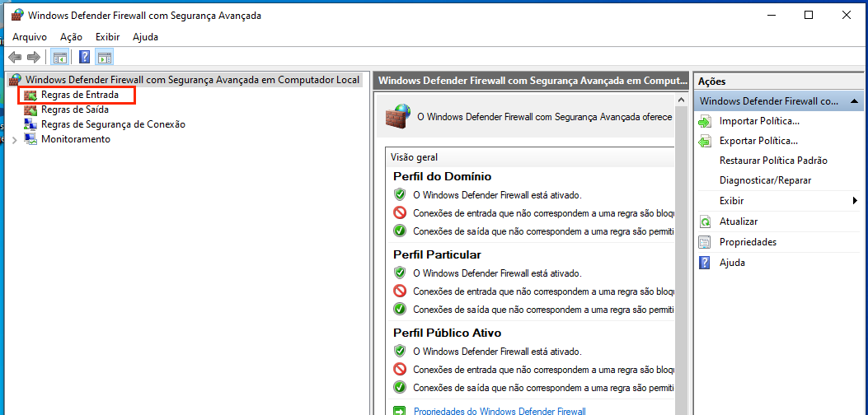This screenshot has width=868, height=415.
Task: Select the Computador Local root tree node
Action: tap(193, 80)
